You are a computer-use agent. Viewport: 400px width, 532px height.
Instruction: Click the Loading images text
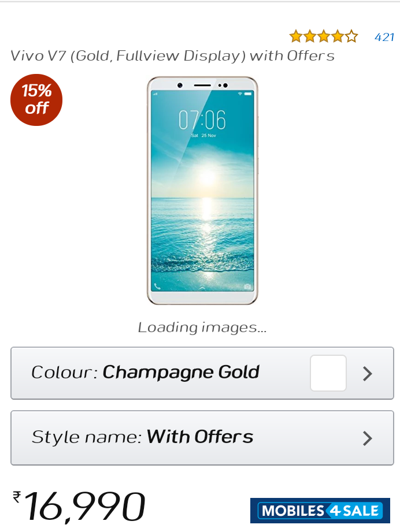(x=202, y=328)
